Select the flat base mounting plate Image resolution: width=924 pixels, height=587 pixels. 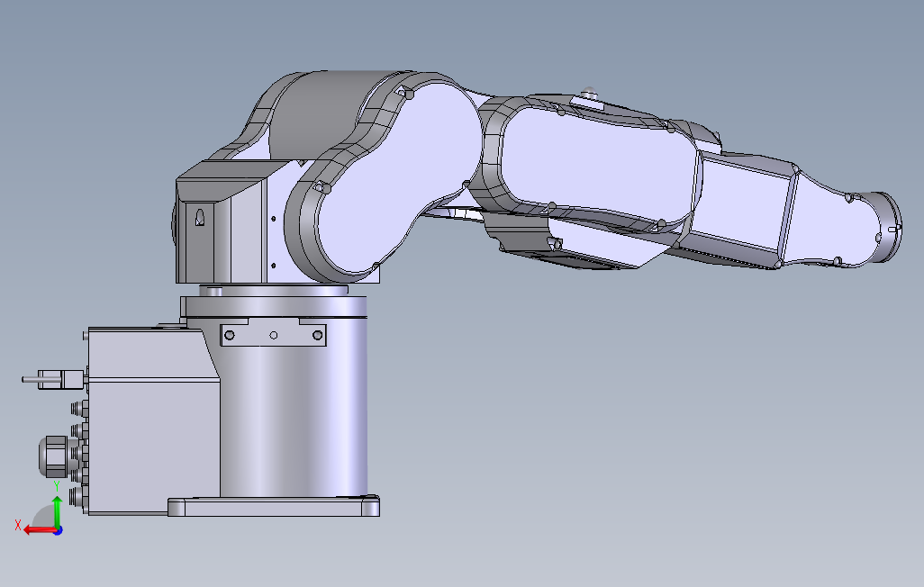coord(274,508)
